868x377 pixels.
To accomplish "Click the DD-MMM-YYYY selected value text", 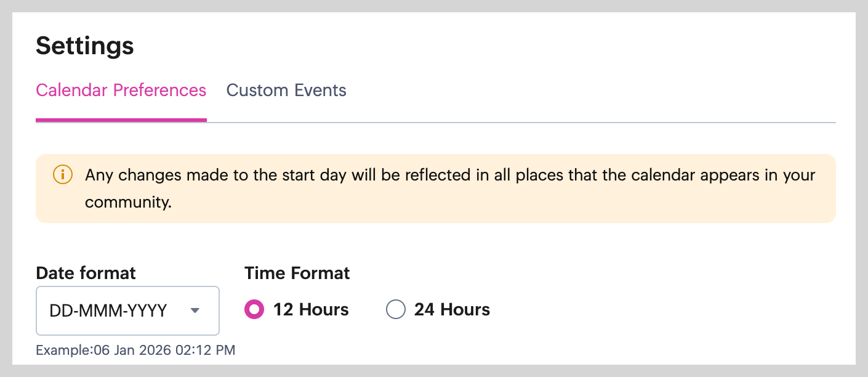I will pyautogui.click(x=108, y=310).
